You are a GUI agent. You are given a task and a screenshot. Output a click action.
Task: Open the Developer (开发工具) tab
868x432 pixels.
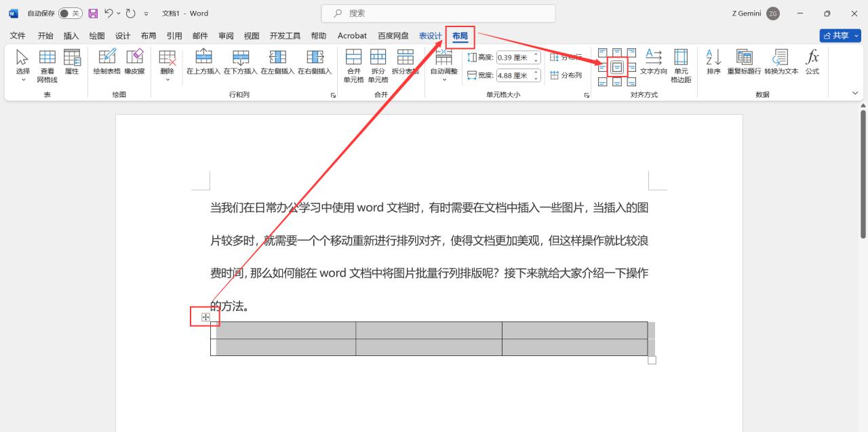click(285, 36)
